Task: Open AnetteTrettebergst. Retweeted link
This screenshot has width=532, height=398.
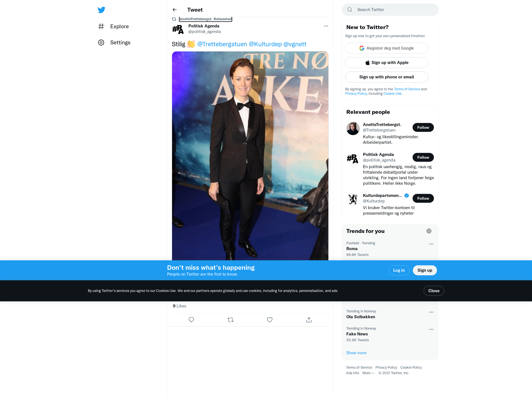Action: pyautogui.click(x=206, y=19)
